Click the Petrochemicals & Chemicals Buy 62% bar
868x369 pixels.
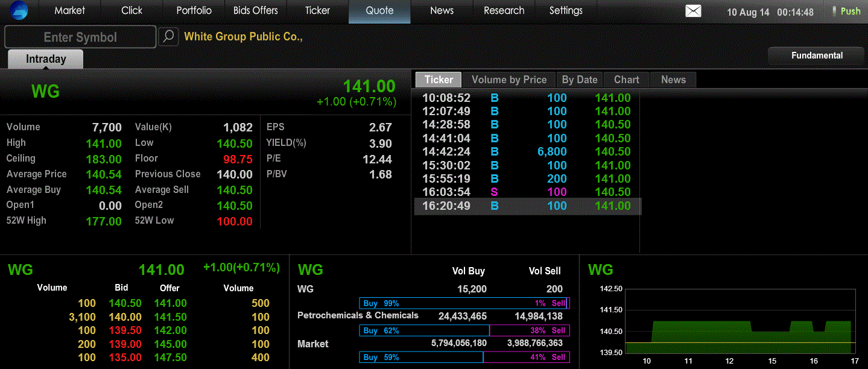pyautogui.click(x=425, y=330)
